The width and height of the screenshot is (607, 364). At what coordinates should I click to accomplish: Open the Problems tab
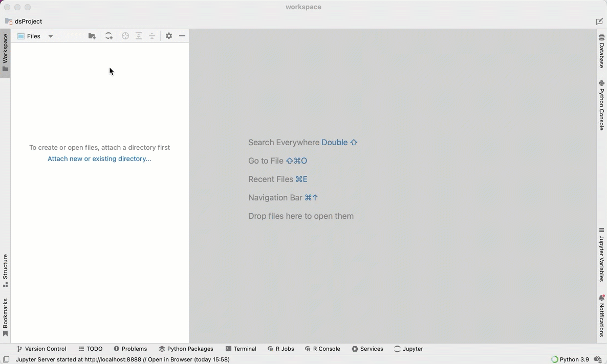(x=130, y=349)
